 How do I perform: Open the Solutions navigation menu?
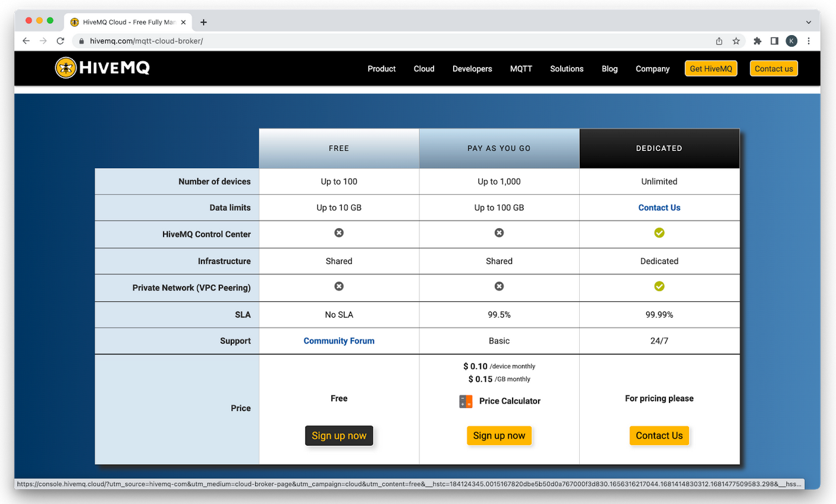[566, 68]
